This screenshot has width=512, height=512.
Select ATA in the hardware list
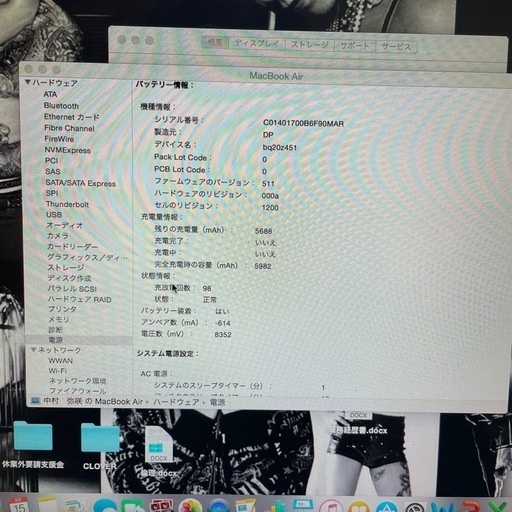pyautogui.click(x=50, y=94)
